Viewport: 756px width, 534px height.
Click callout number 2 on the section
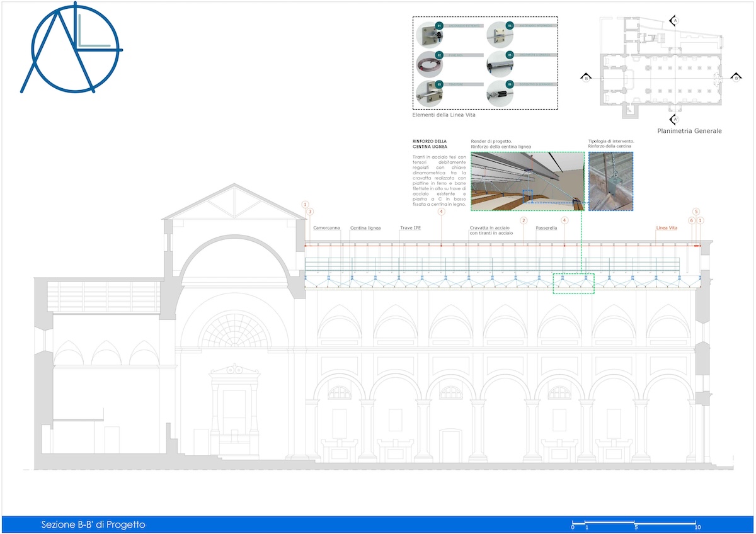point(523,220)
